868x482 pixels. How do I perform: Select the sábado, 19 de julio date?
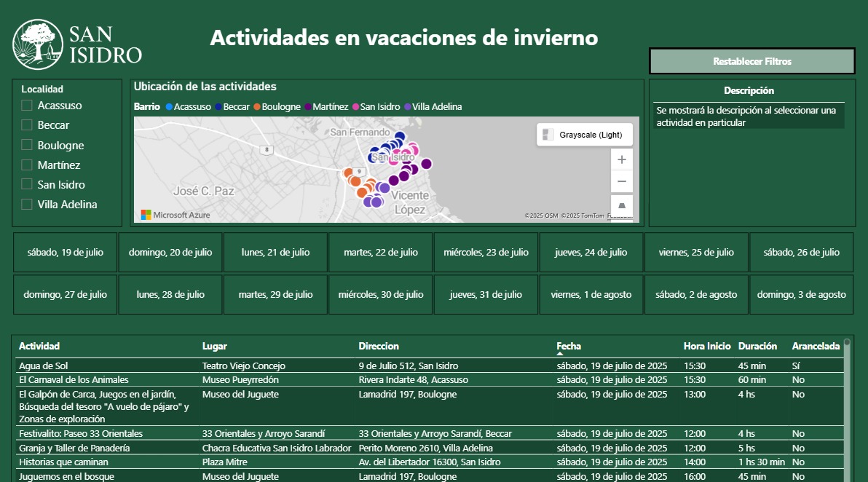(65, 253)
